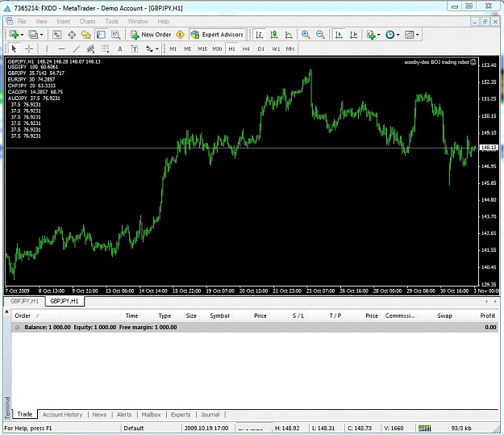The width and height of the screenshot is (504, 435).
Task: Open the Indicators list icon
Action: pyautogui.click(x=371, y=35)
